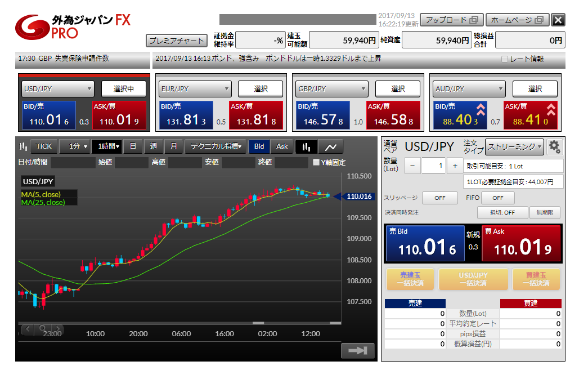Screen dimensions: 588x388
Task: Click EUR/JPY BID/売 131.813 rate tile
Action: (x=186, y=115)
